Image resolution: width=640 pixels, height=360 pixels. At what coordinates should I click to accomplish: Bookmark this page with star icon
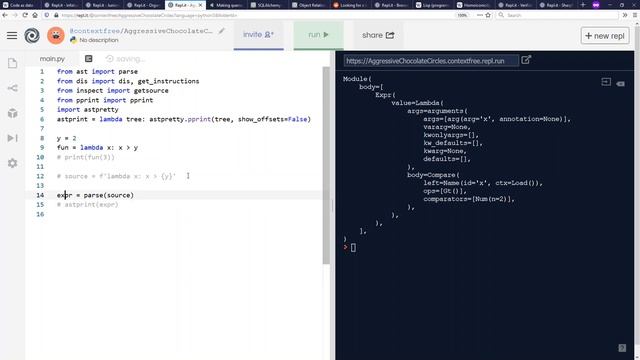pos(488,15)
